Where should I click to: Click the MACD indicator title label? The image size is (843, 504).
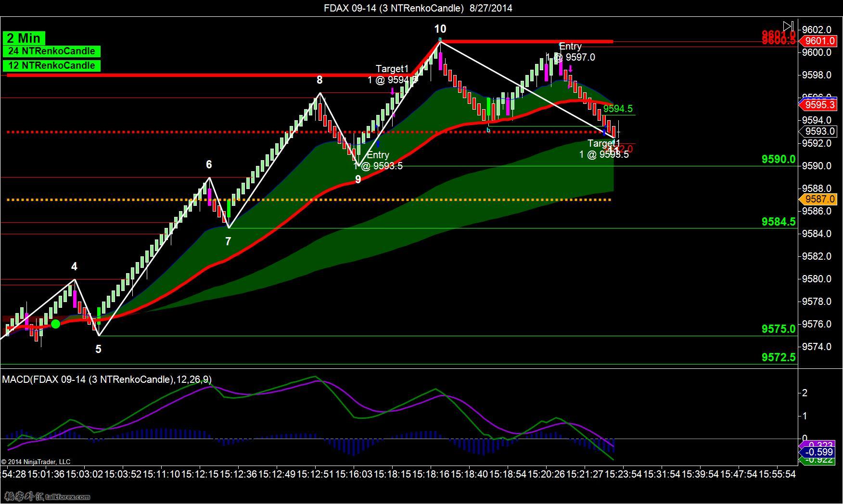pyautogui.click(x=106, y=379)
